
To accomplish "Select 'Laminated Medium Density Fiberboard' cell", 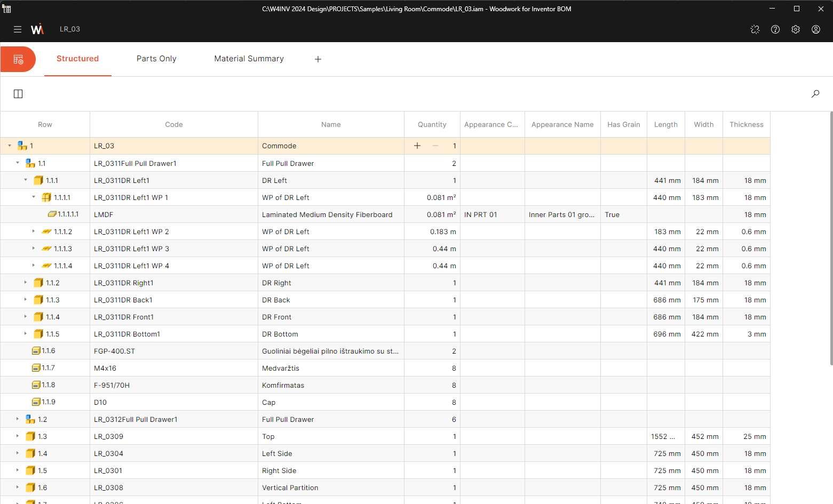I will point(331,214).
